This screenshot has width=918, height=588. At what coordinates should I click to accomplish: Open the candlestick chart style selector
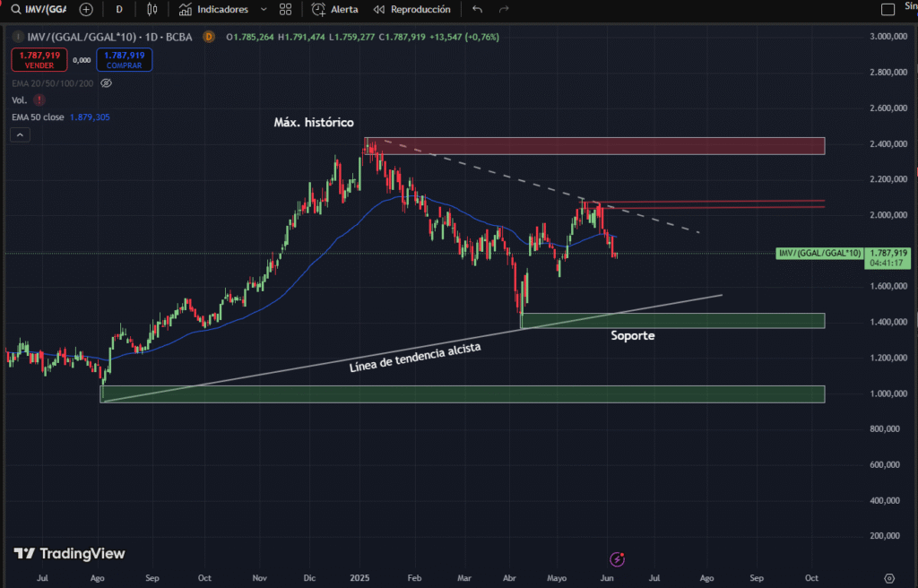[152, 9]
